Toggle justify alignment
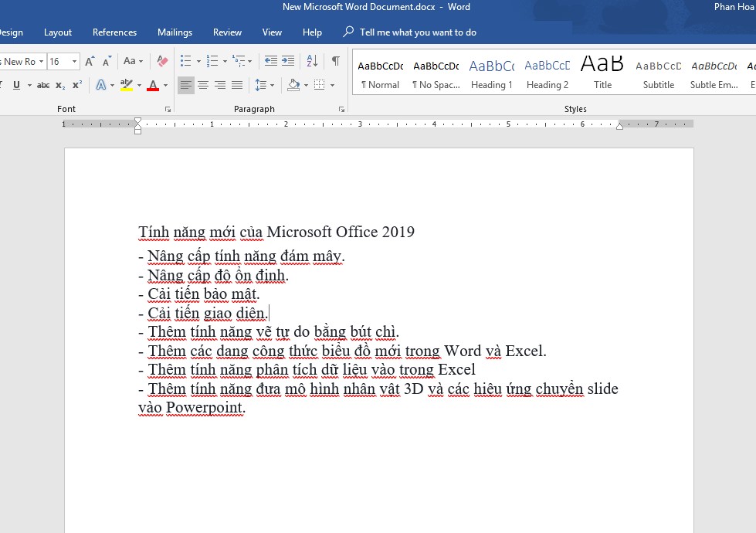The height and width of the screenshot is (533, 756). click(237, 85)
